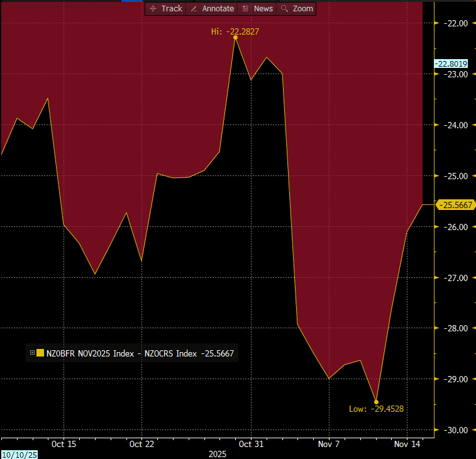Click the yellow legend color swatch

coord(40,353)
